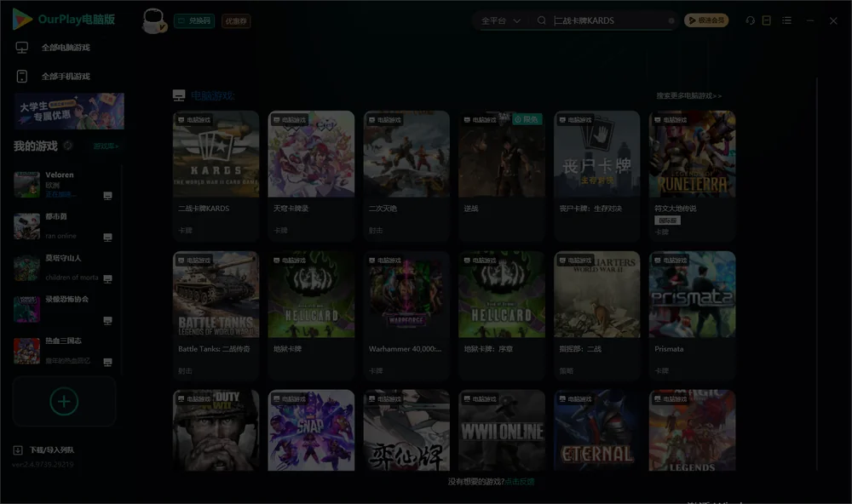The image size is (852, 504).
Task: Click the 兑换码 redeem code button
Action: 194,20
